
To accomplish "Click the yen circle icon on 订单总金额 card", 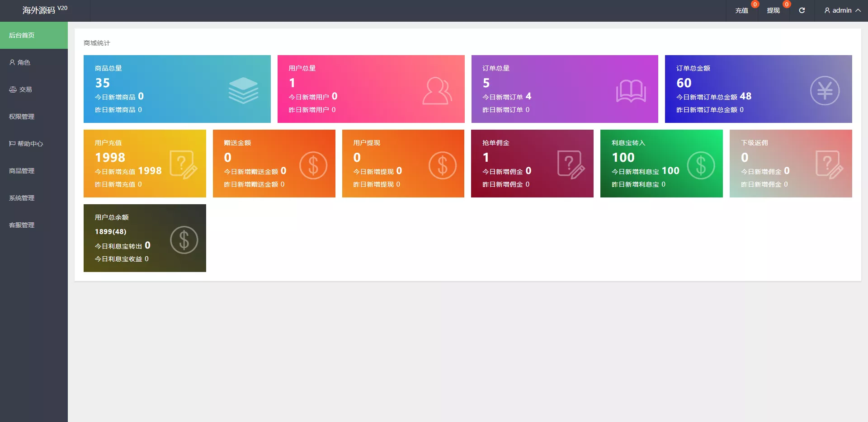I will [824, 91].
